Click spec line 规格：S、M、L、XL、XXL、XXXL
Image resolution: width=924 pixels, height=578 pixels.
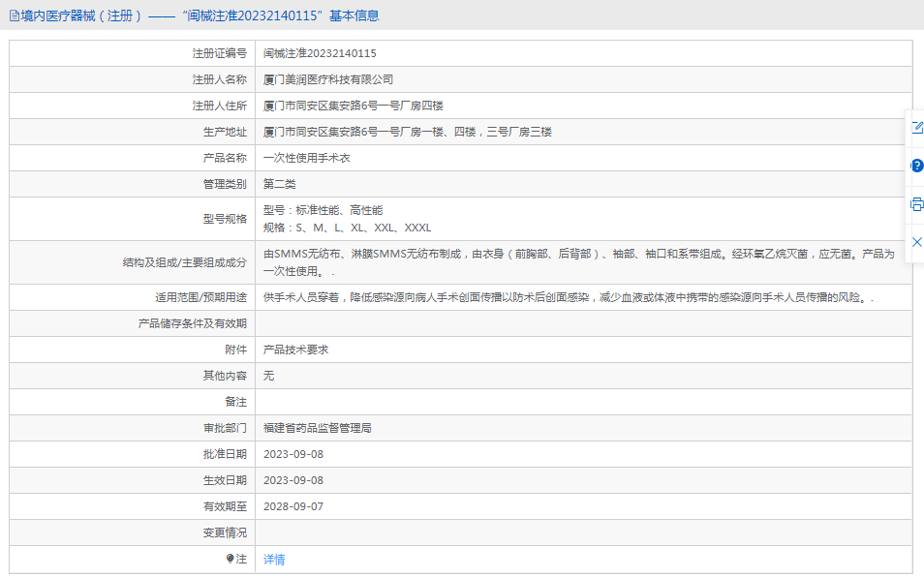[347, 228]
